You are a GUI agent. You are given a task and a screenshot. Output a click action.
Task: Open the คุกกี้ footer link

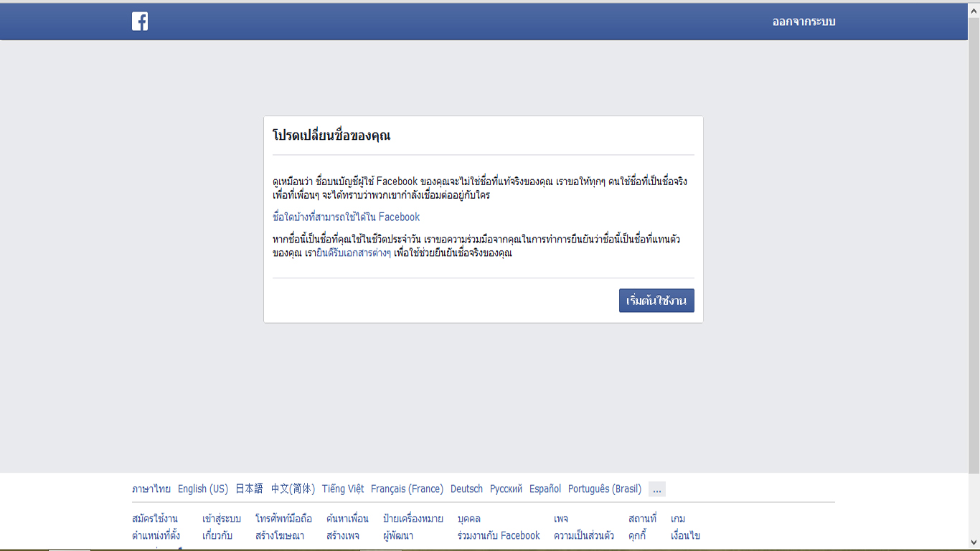click(x=637, y=535)
